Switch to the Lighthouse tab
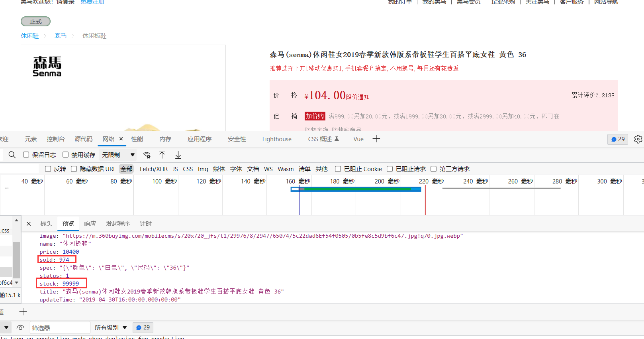The width and height of the screenshot is (644, 339). [x=277, y=139]
